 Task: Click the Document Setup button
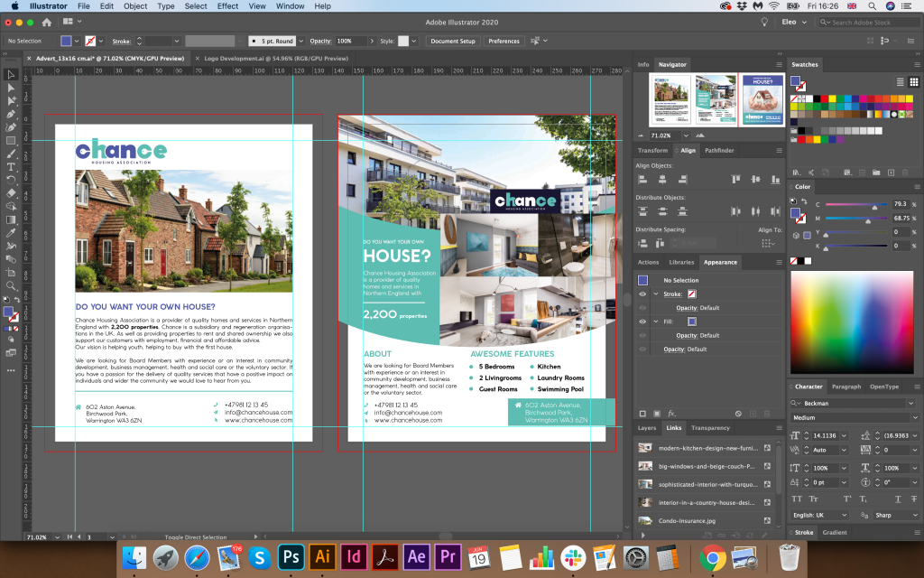(452, 41)
